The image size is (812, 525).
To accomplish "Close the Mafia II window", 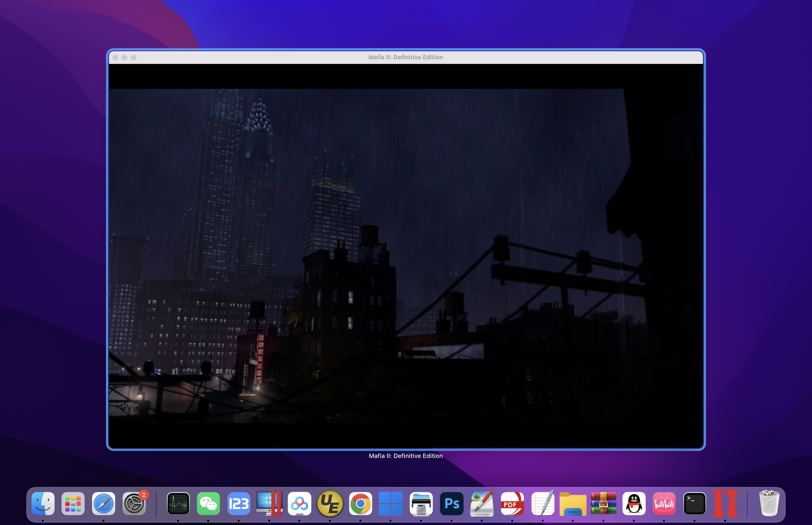I will (x=116, y=58).
